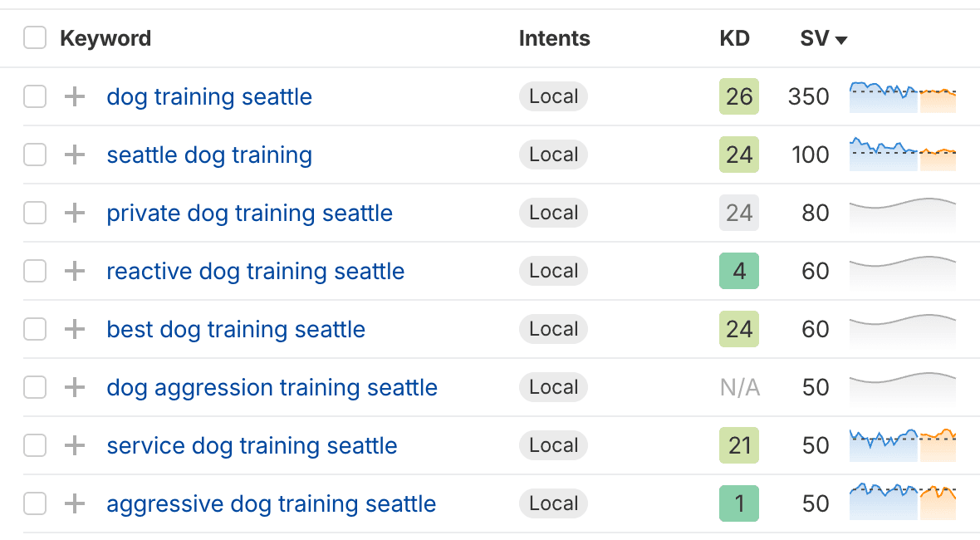Open the keyword "dog training seattle"
The width and height of the screenshot is (980, 540).
tap(208, 96)
